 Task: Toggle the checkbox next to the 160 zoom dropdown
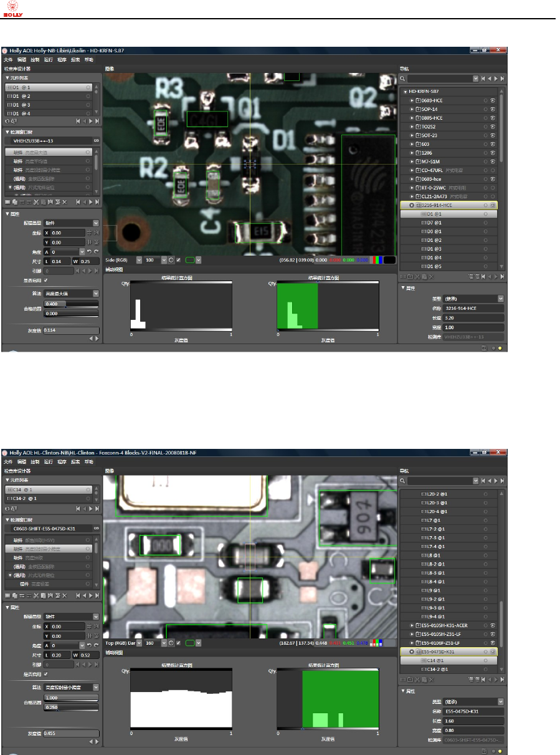click(x=179, y=642)
